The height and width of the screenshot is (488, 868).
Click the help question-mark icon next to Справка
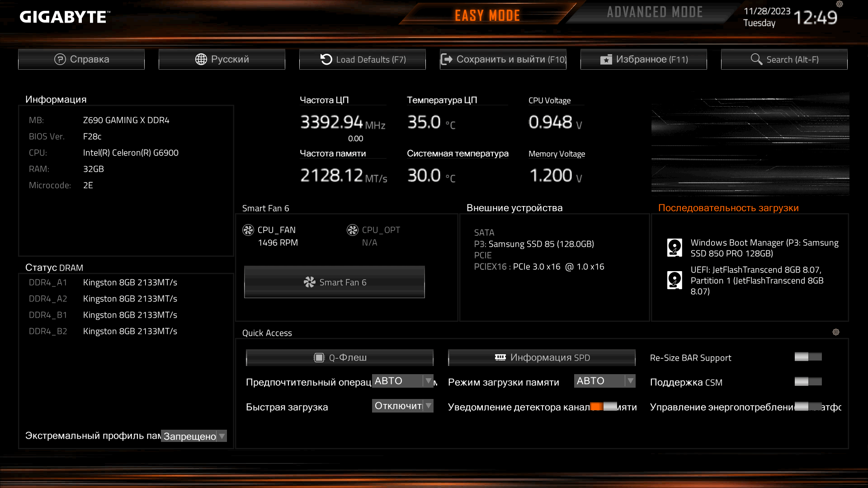point(60,59)
